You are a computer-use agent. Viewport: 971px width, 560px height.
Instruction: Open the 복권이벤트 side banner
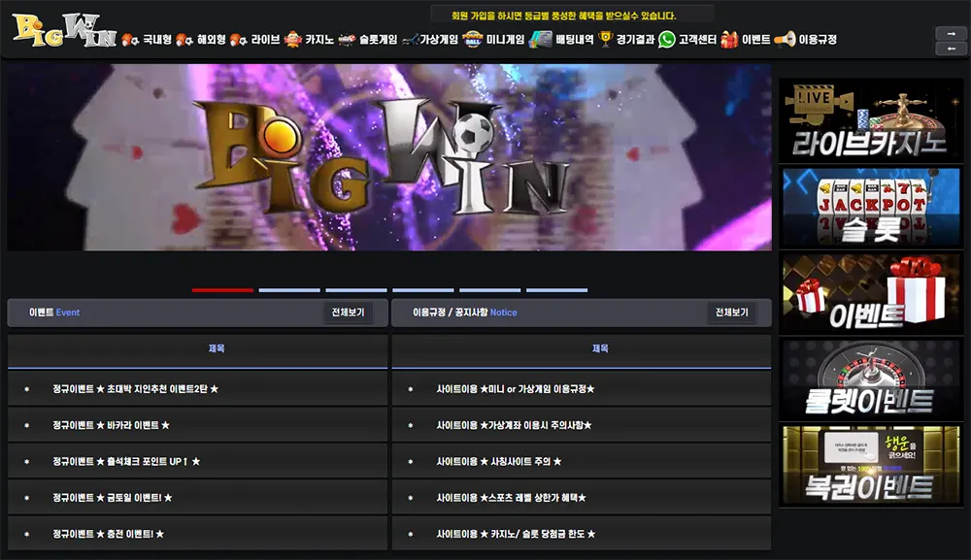pos(871,466)
